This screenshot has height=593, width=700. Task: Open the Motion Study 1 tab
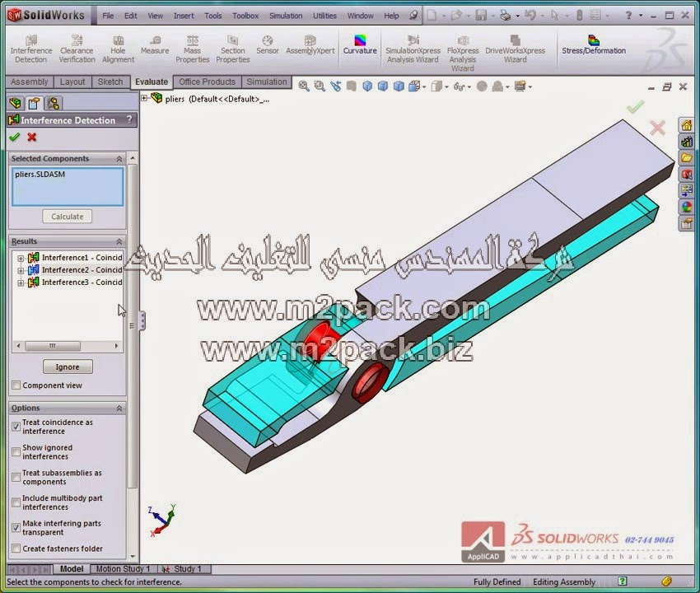[x=124, y=569]
